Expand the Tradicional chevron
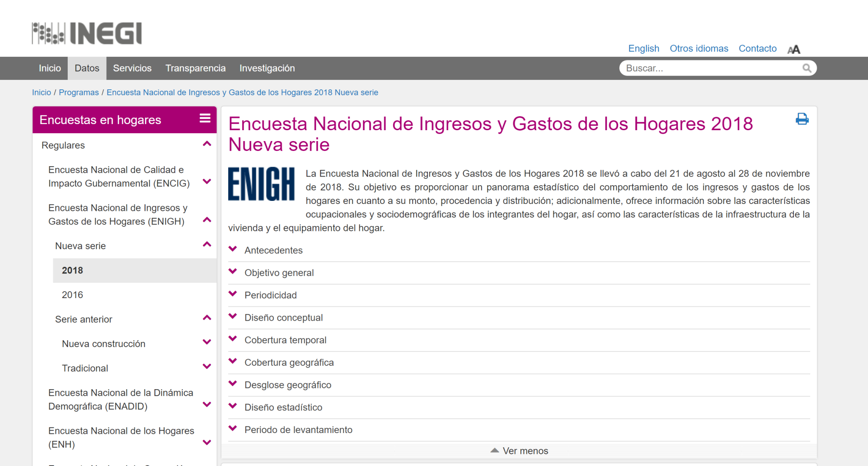The image size is (868, 466). point(207,367)
